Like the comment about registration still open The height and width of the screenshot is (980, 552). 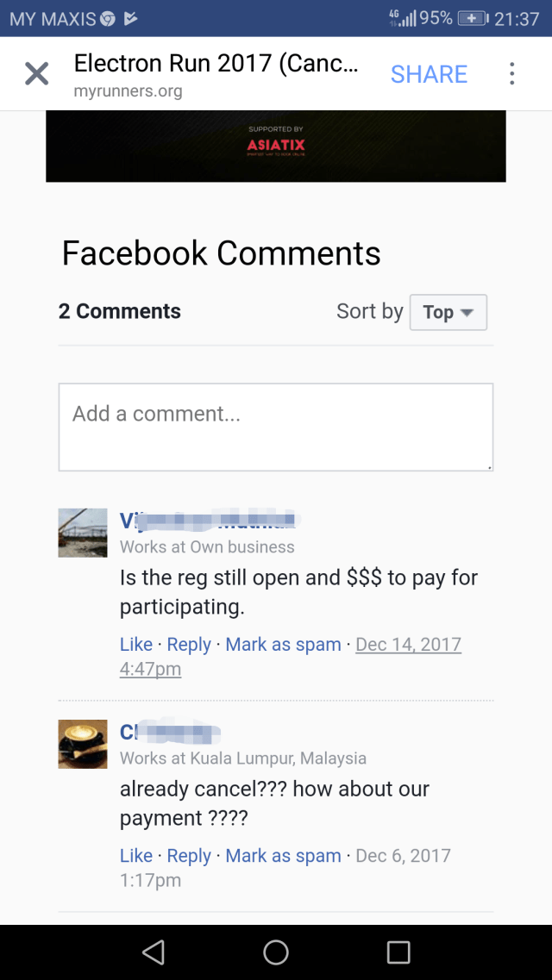(136, 645)
